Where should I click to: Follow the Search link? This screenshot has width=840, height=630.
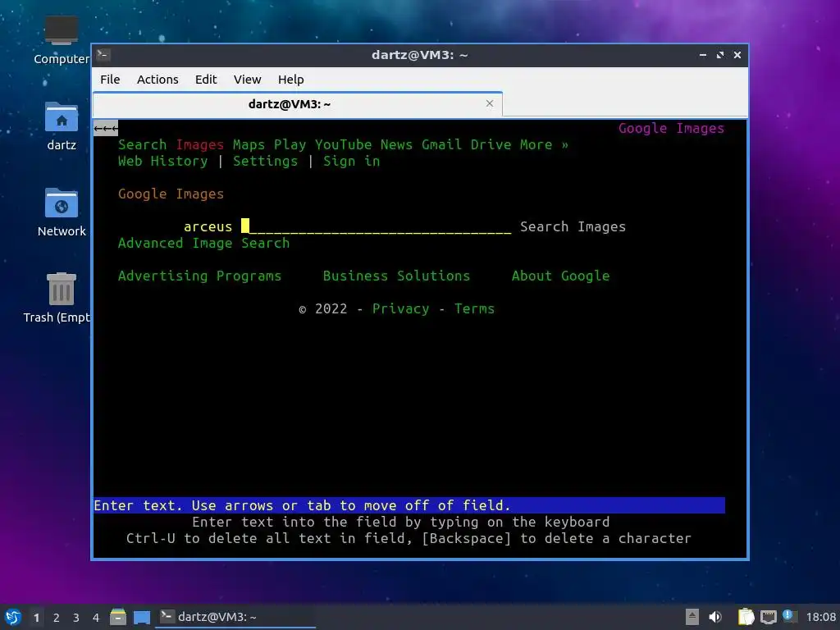click(142, 144)
